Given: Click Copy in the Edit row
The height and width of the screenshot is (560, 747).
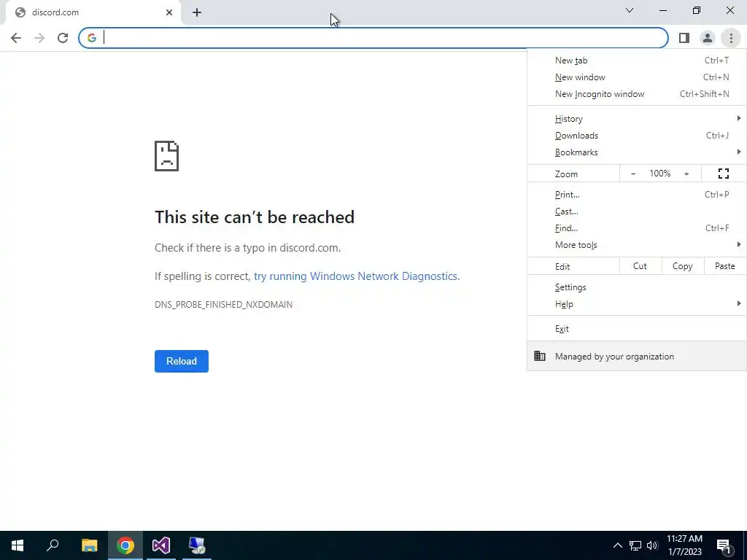Looking at the screenshot, I should [683, 266].
